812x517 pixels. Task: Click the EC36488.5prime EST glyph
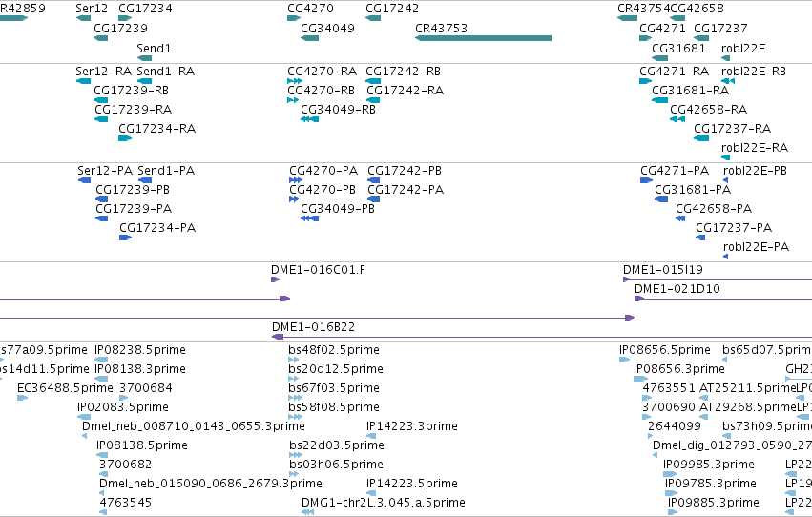click(22, 398)
